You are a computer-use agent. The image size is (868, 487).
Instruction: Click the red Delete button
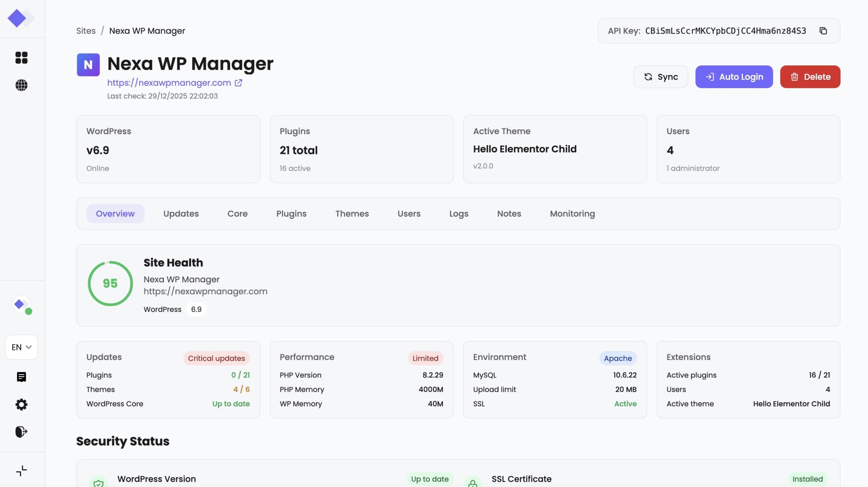click(x=810, y=77)
